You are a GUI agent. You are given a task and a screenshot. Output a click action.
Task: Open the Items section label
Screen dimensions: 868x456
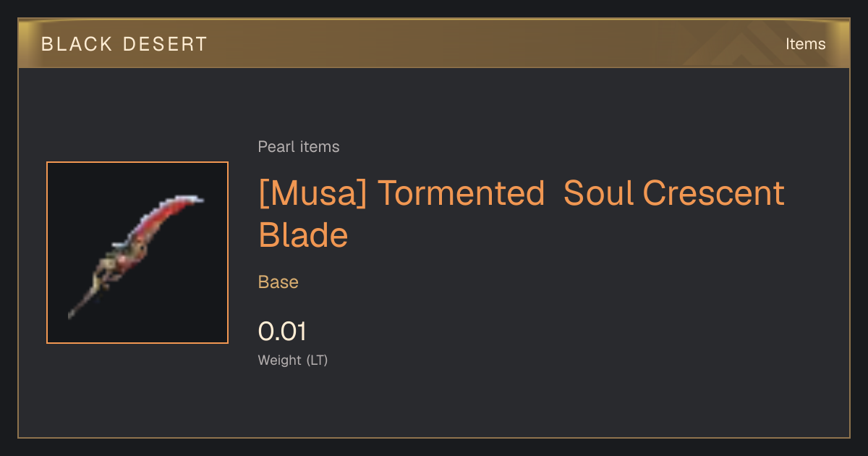pos(805,43)
